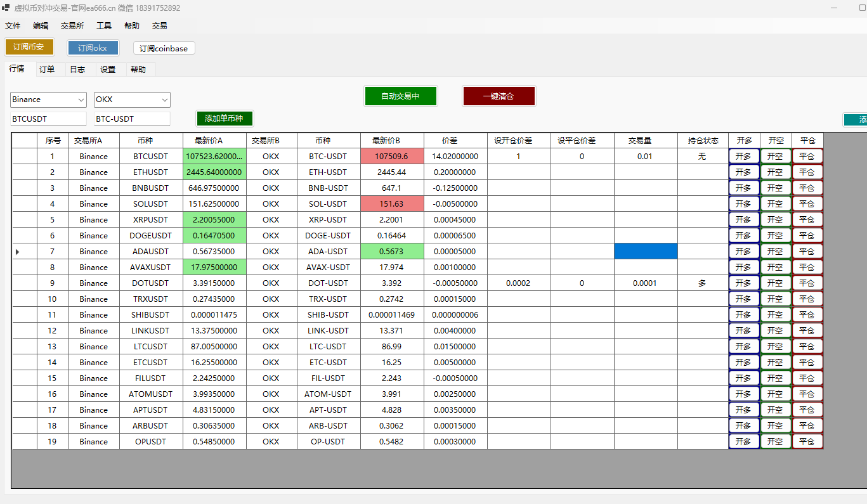867x504 pixels.
Task: Click 开多 for the BTCUSDT row
Action: [743, 156]
